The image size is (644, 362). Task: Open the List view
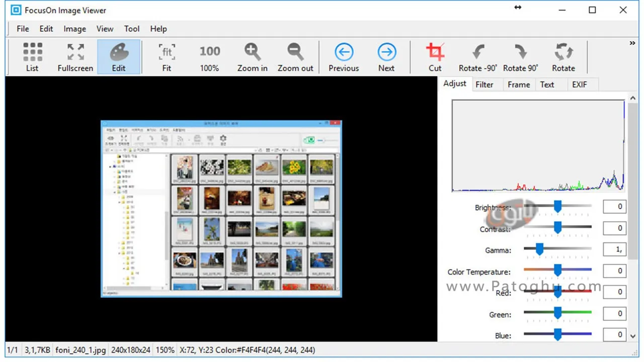click(x=32, y=57)
